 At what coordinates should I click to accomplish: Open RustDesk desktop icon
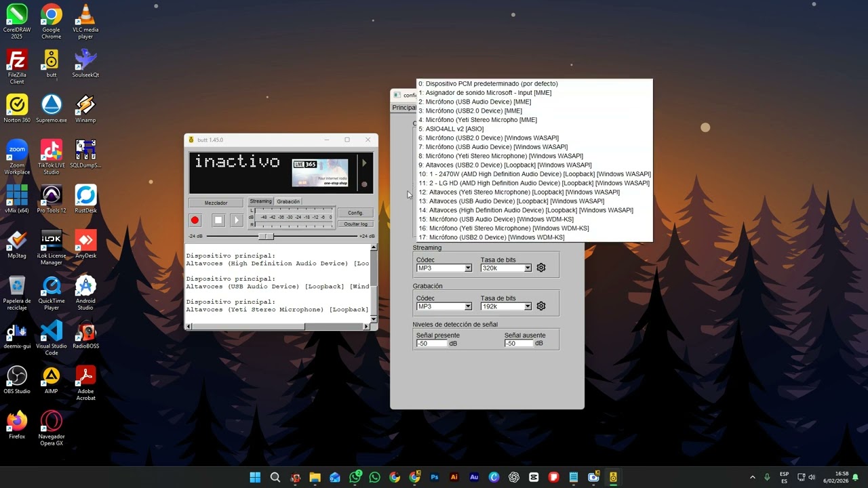(85, 199)
